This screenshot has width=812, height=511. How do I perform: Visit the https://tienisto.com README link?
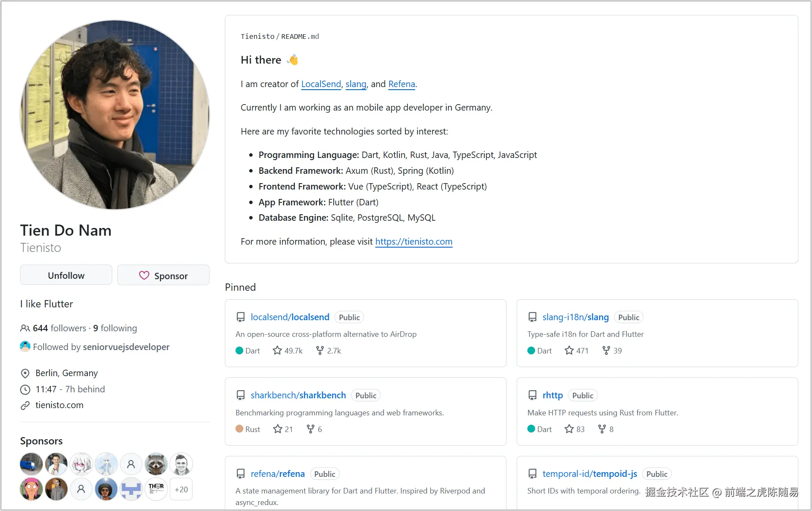pyautogui.click(x=413, y=242)
